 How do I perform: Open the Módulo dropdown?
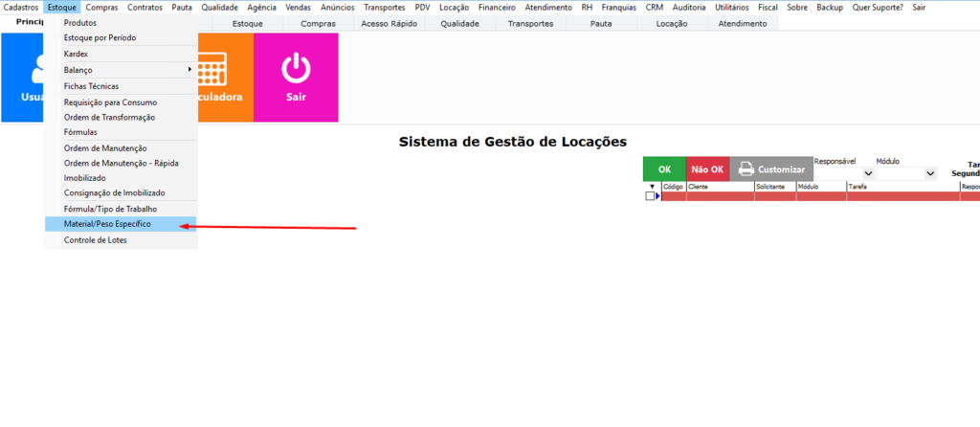(x=929, y=174)
